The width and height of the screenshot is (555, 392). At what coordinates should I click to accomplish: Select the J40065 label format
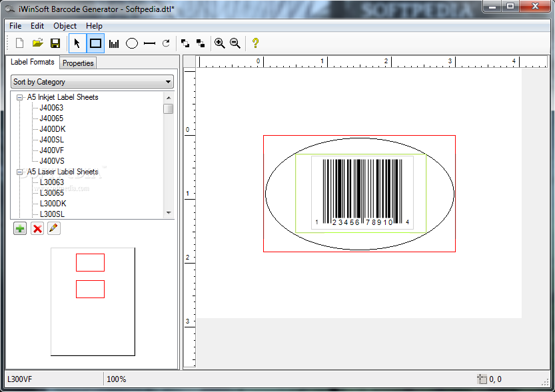51,118
